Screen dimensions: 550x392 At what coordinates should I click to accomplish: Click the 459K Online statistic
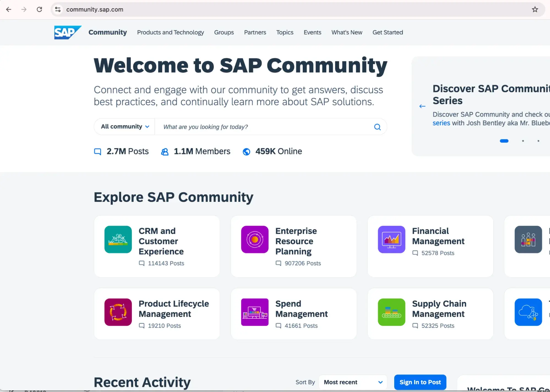[x=278, y=151]
